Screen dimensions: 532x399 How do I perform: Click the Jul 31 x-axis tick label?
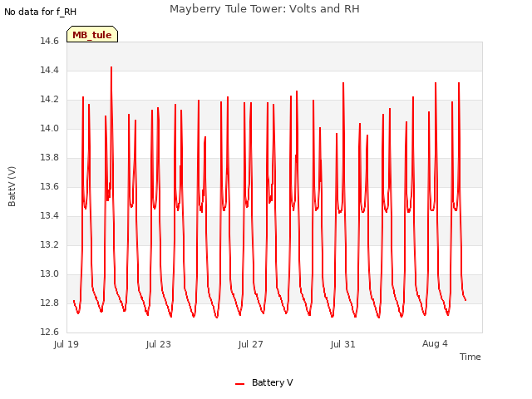[343, 344]
